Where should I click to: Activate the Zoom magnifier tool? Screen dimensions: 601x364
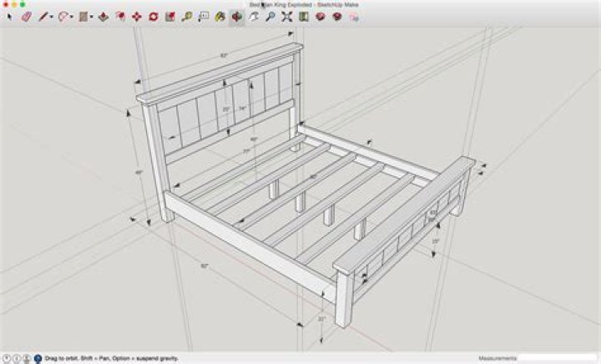pyautogui.click(x=270, y=17)
